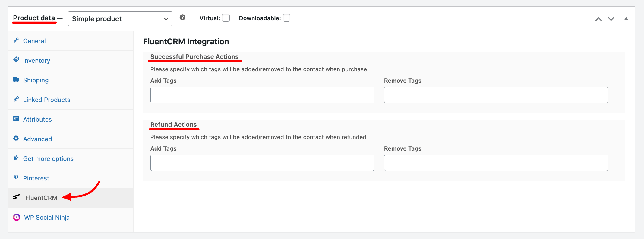The image size is (644, 239).
Task: Click the text ending 'when refunded'
Action: [x=258, y=137]
